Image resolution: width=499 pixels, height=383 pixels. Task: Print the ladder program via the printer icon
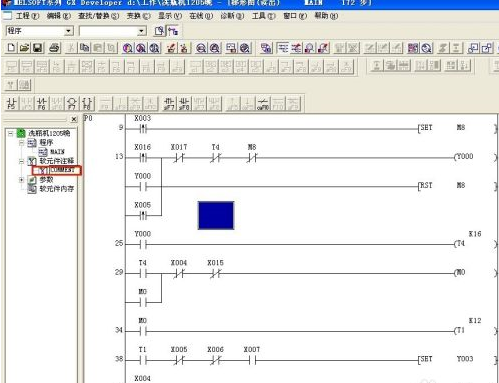coord(54,48)
